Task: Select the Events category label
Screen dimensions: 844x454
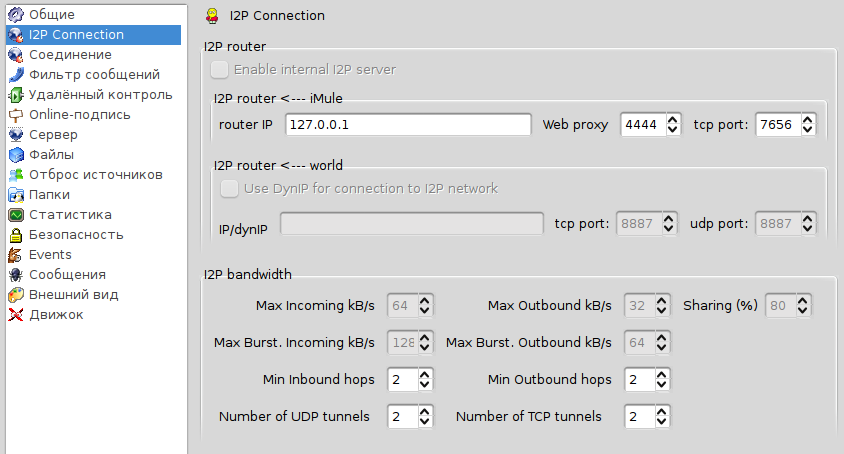Action: pyautogui.click(x=50, y=255)
